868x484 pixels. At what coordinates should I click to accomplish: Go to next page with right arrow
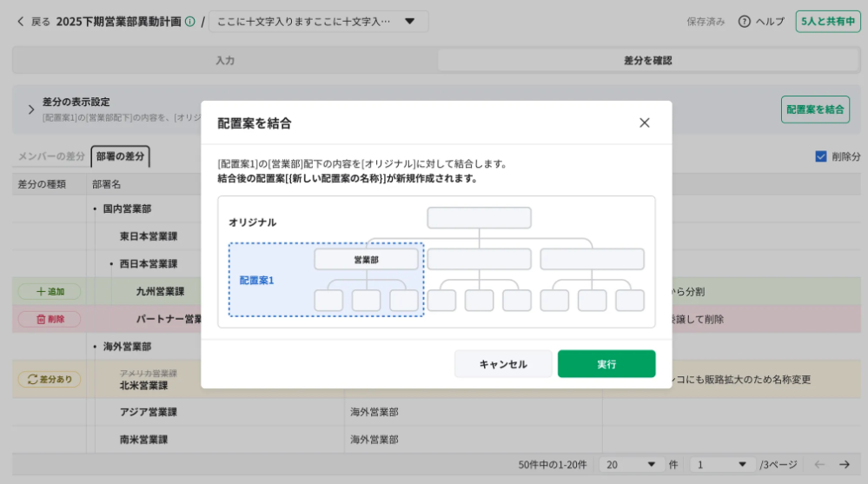844,465
